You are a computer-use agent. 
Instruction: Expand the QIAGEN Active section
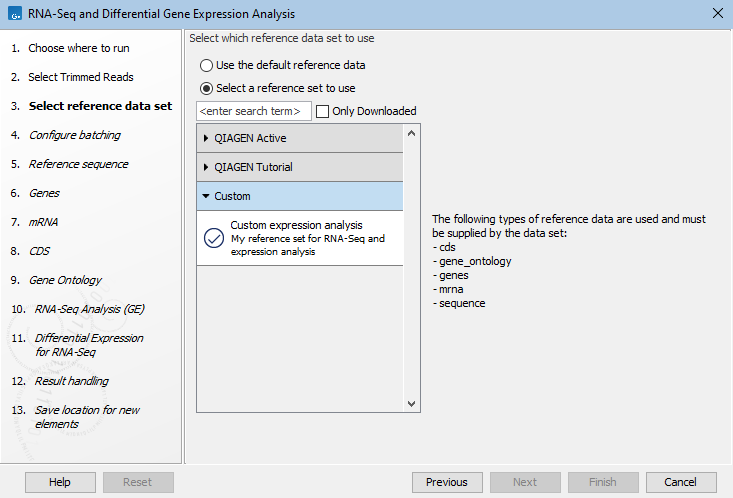click(300, 138)
